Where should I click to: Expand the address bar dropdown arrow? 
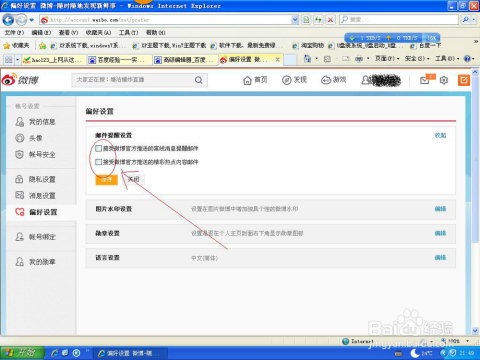[295, 20]
